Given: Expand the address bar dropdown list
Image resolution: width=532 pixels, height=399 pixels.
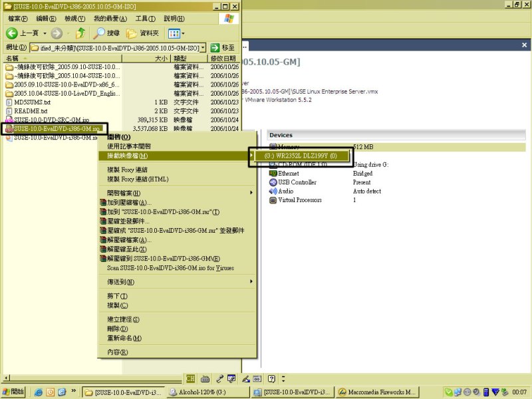Looking at the screenshot, I should click(x=203, y=48).
